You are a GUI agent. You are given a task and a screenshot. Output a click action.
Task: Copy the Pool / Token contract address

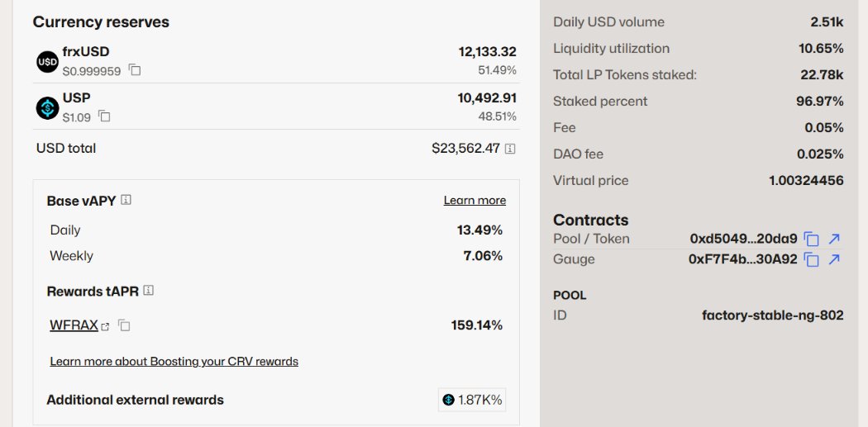[811, 239]
